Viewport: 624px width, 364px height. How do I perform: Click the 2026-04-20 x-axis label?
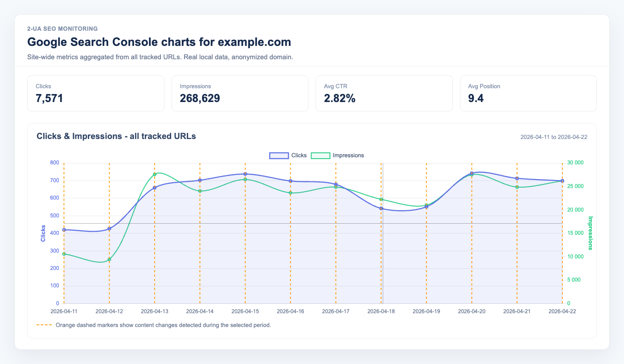[472, 311]
